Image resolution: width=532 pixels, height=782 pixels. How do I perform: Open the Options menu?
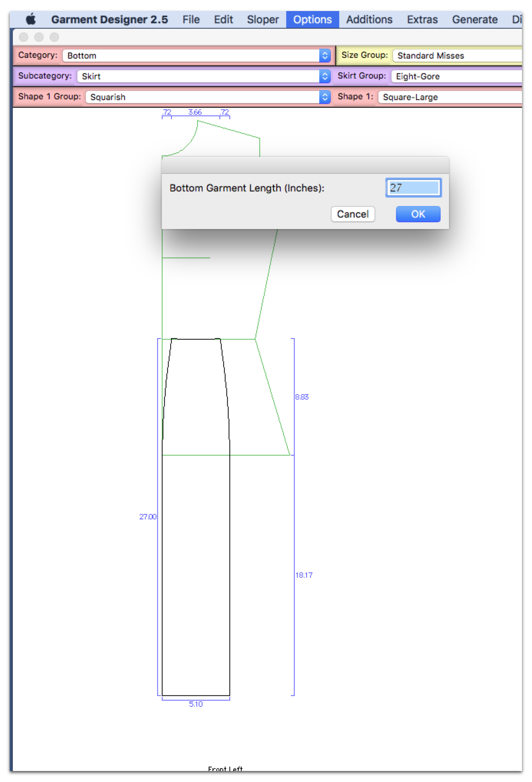coord(312,19)
